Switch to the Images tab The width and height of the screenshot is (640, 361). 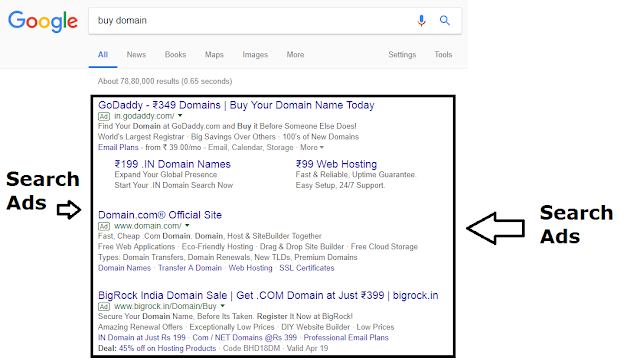click(x=255, y=55)
